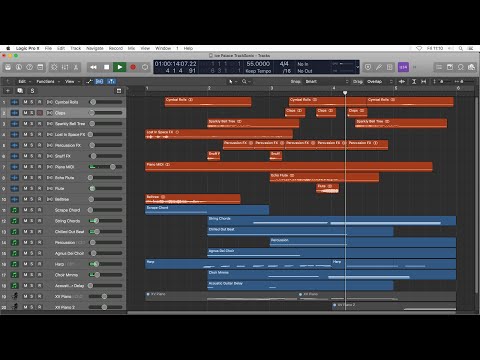Open the Keep Tempo dropdown

point(258,71)
